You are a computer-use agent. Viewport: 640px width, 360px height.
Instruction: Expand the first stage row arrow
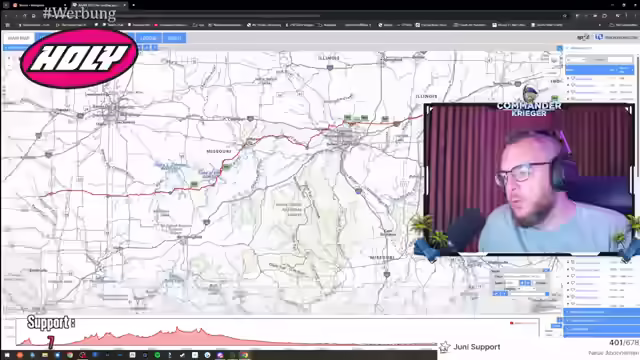pyautogui.click(x=568, y=78)
